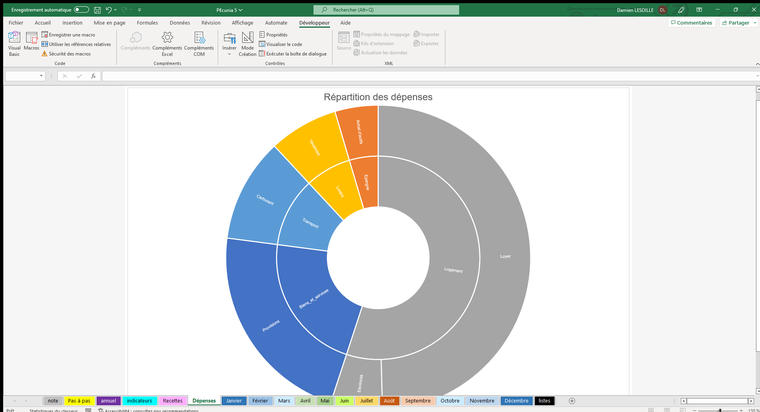Image resolution: width=760 pixels, height=412 pixels.
Task: Open the Macros dialog
Action: [x=32, y=42]
